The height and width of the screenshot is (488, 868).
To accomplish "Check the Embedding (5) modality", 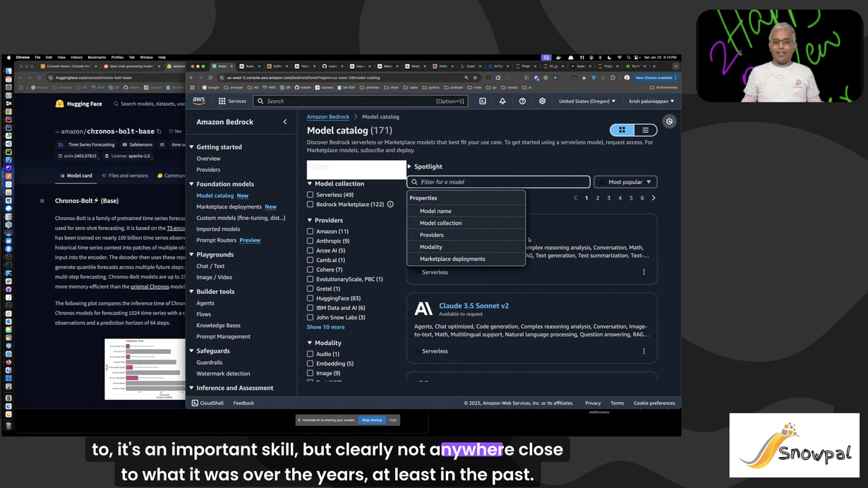I will coord(310,364).
